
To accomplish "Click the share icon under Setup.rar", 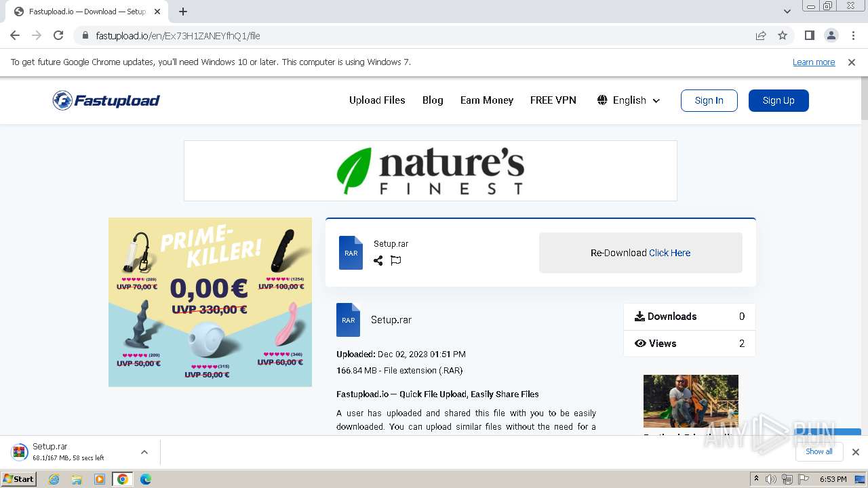I will pos(378,260).
